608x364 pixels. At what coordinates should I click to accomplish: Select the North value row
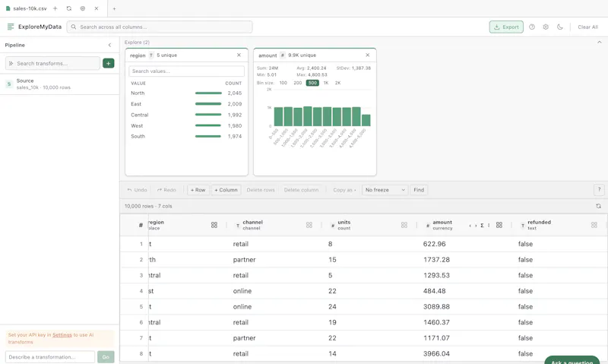pos(186,93)
